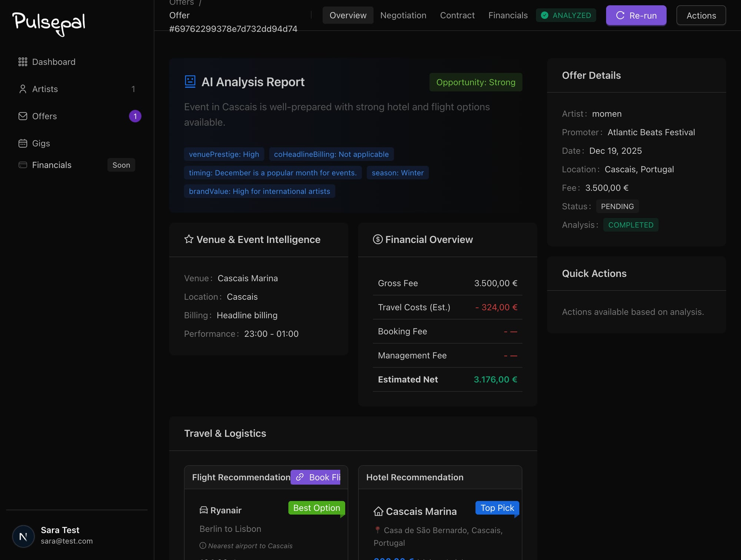The height and width of the screenshot is (560, 741).
Task: Click the star icon on Venue & Event Intelligence
Action: tap(189, 239)
